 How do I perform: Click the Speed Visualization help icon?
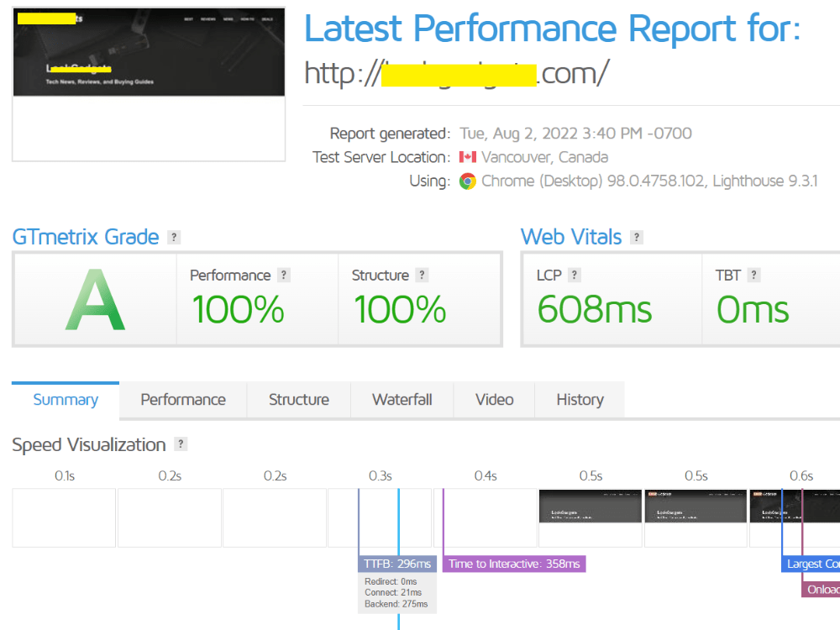tap(181, 444)
